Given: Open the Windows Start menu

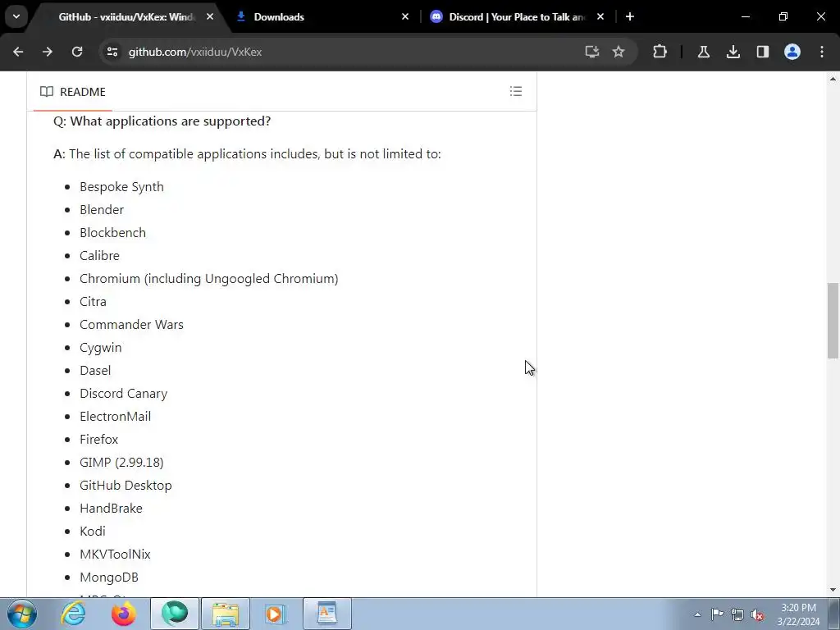Looking at the screenshot, I should tap(22, 614).
